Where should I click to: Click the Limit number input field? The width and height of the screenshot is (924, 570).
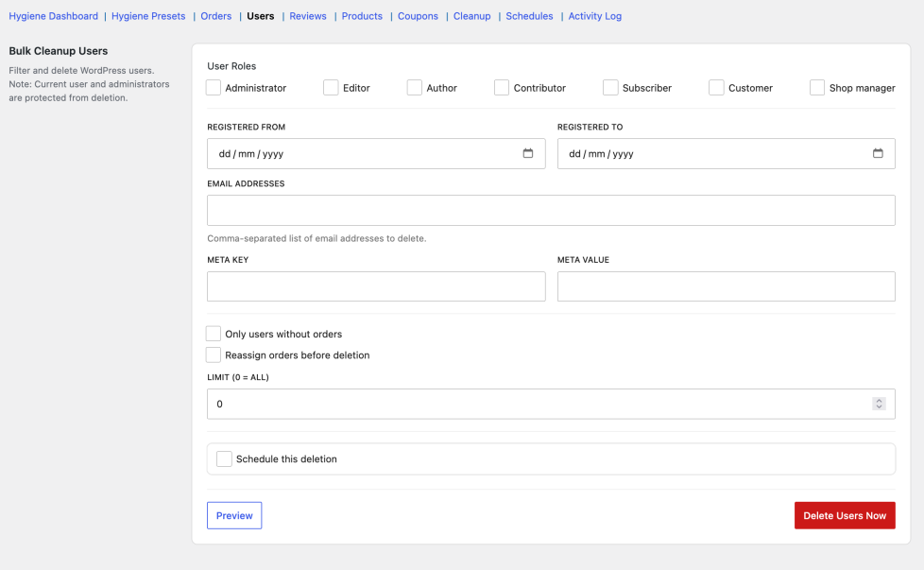(x=551, y=404)
